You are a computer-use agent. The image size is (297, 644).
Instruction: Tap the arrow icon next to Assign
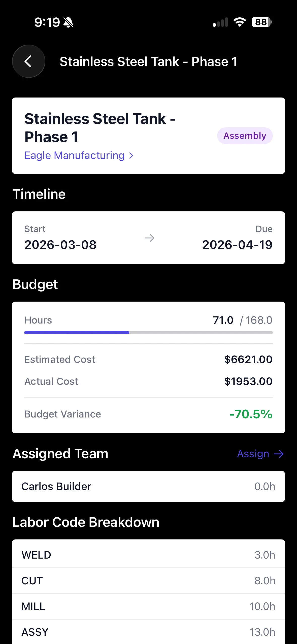pos(279,454)
